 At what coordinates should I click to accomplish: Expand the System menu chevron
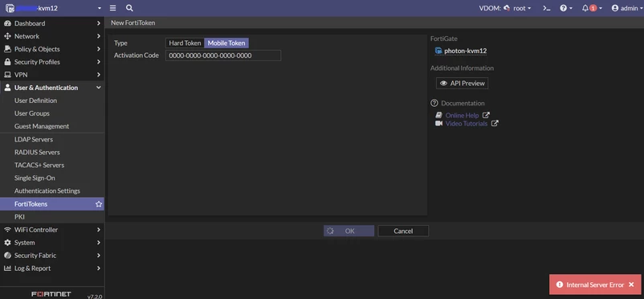click(x=99, y=243)
